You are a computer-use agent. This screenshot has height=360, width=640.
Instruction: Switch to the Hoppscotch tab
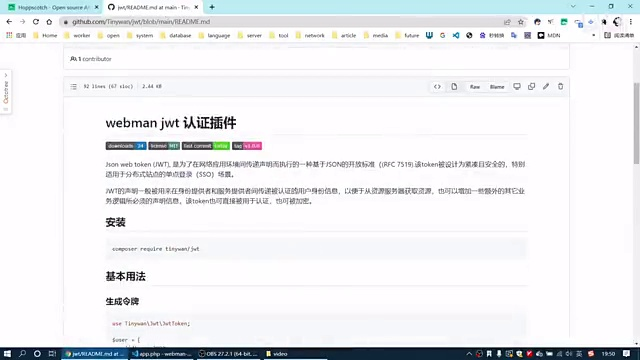(53, 7)
